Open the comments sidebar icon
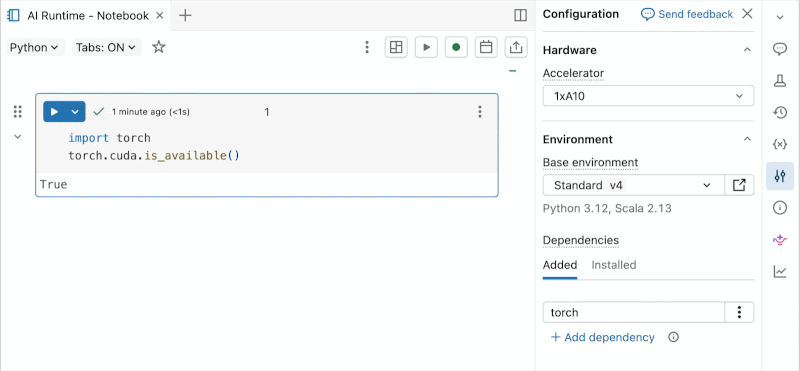The width and height of the screenshot is (800, 371). point(780,49)
